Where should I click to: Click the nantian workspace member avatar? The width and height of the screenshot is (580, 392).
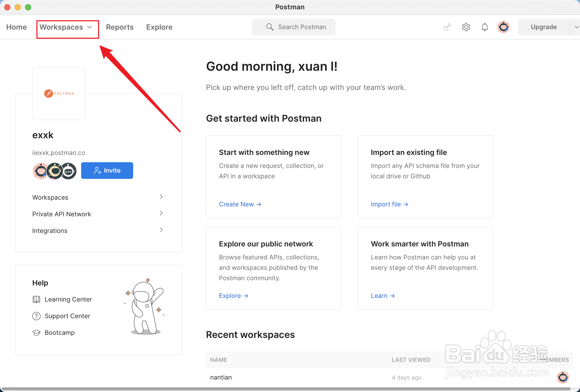(x=563, y=377)
